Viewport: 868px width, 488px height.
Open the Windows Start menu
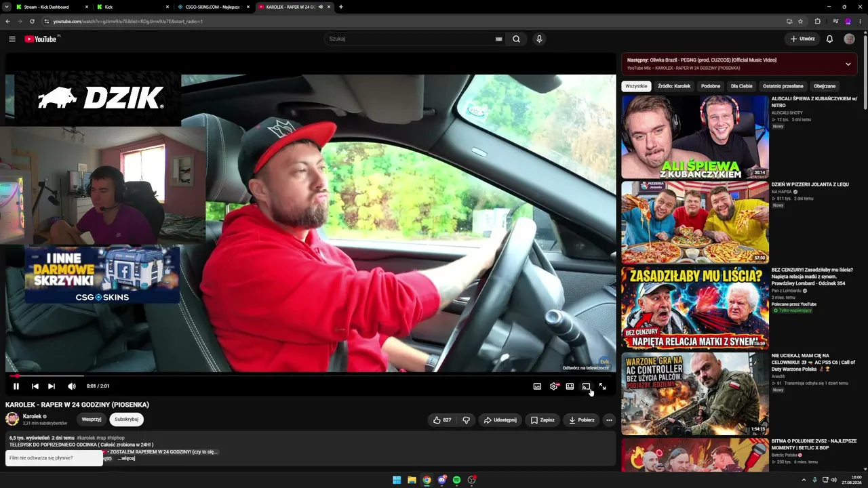[x=397, y=480]
